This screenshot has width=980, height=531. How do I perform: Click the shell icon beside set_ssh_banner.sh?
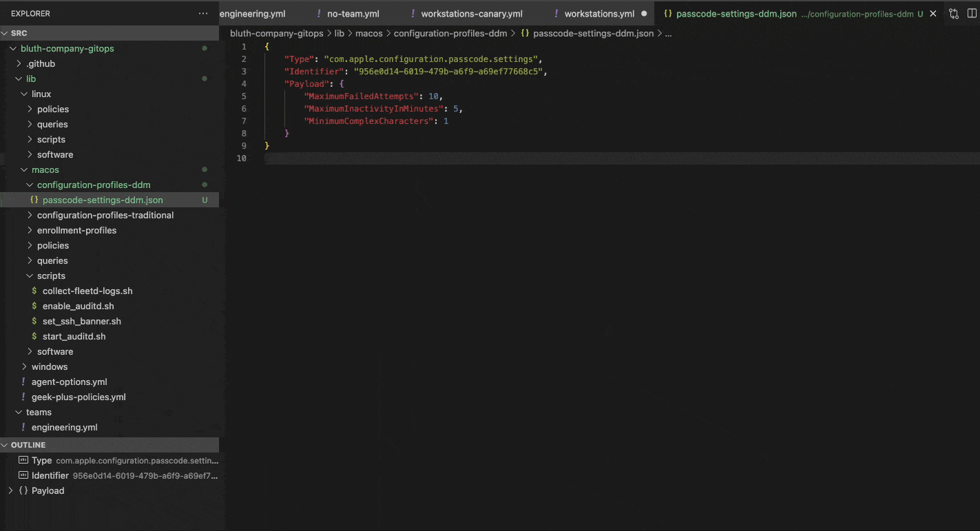click(x=34, y=321)
